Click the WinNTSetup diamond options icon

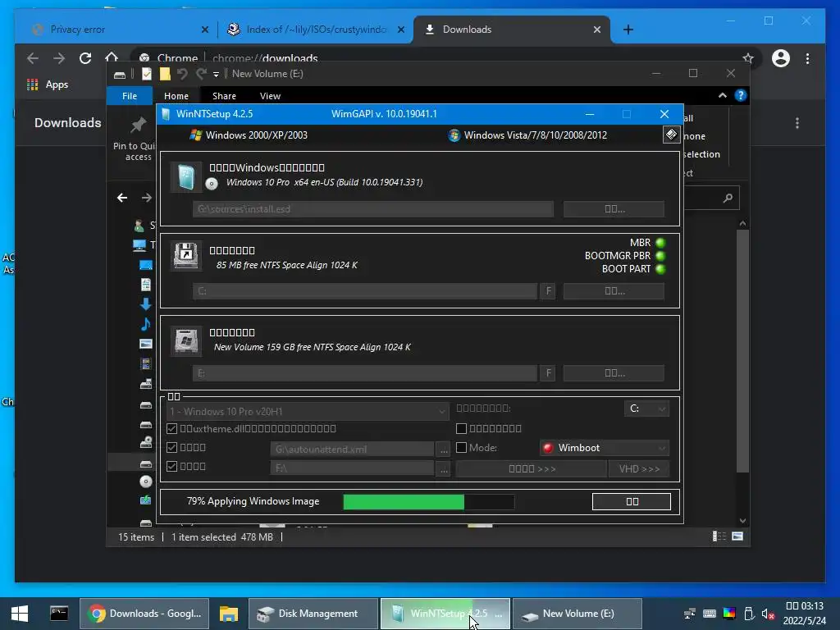tap(671, 135)
